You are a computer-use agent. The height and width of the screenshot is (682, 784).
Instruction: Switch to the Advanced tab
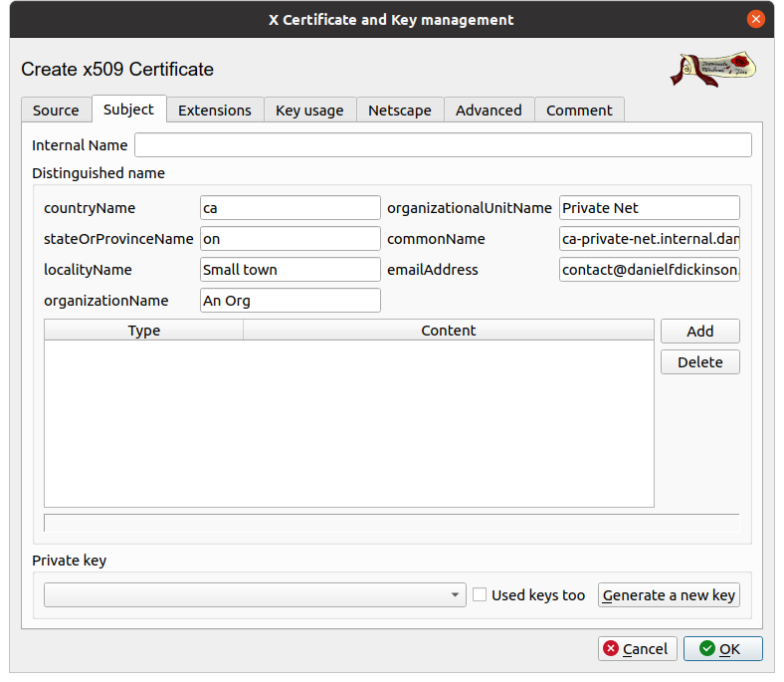click(x=489, y=111)
